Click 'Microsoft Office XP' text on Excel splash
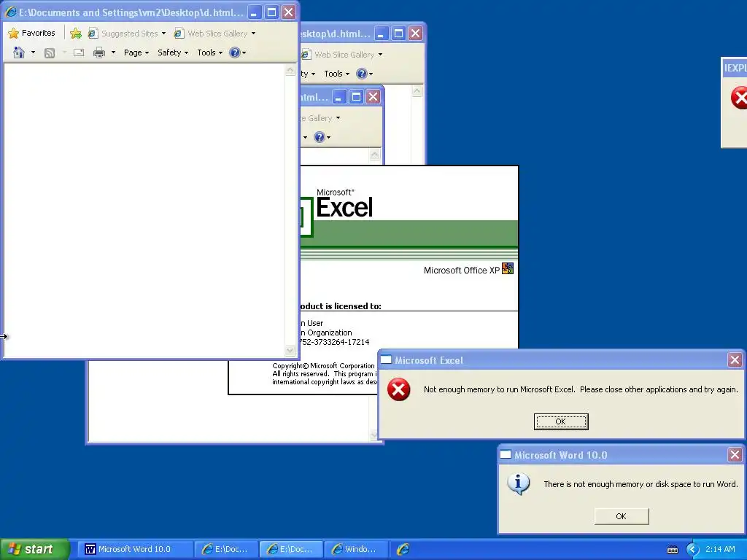 (x=461, y=271)
